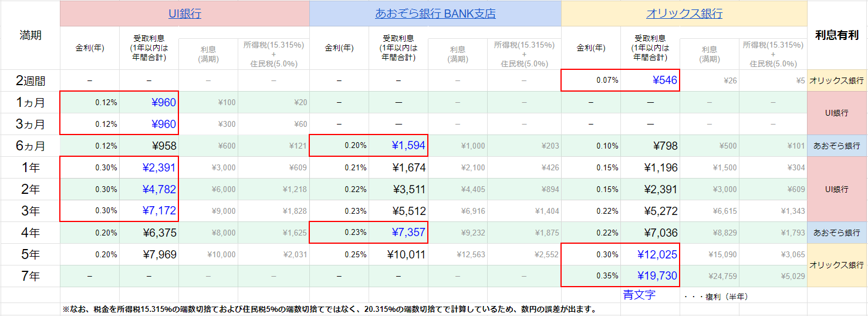Select the 6ヵ月 row label

click(31, 146)
